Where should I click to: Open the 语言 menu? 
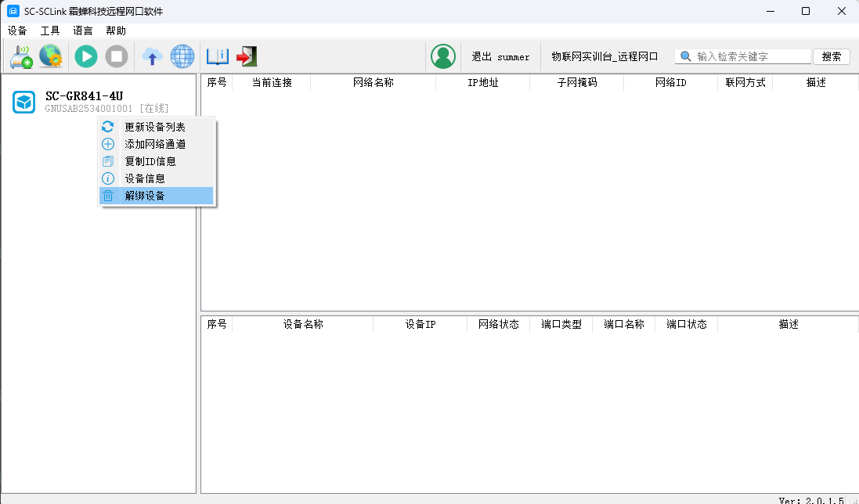(83, 31)
